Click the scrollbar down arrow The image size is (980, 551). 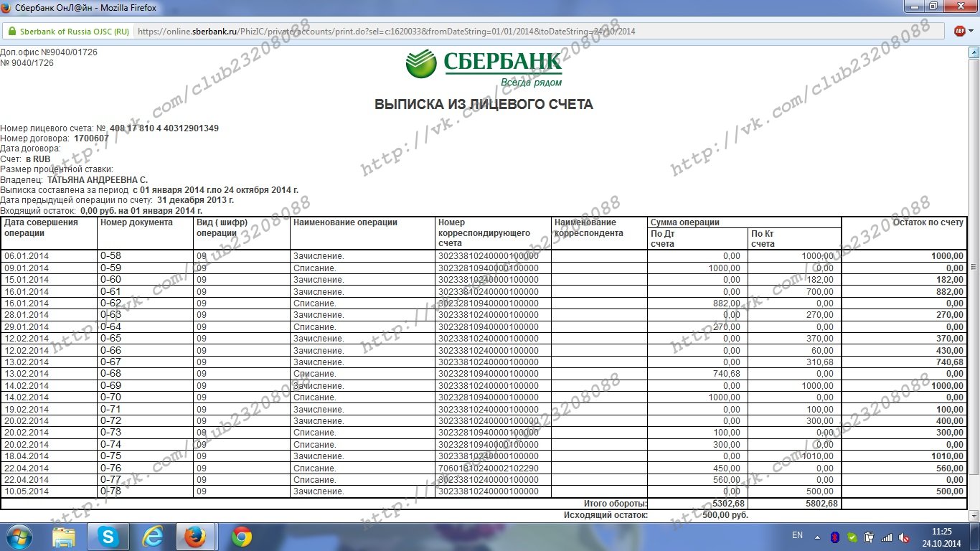coord(974,516)
